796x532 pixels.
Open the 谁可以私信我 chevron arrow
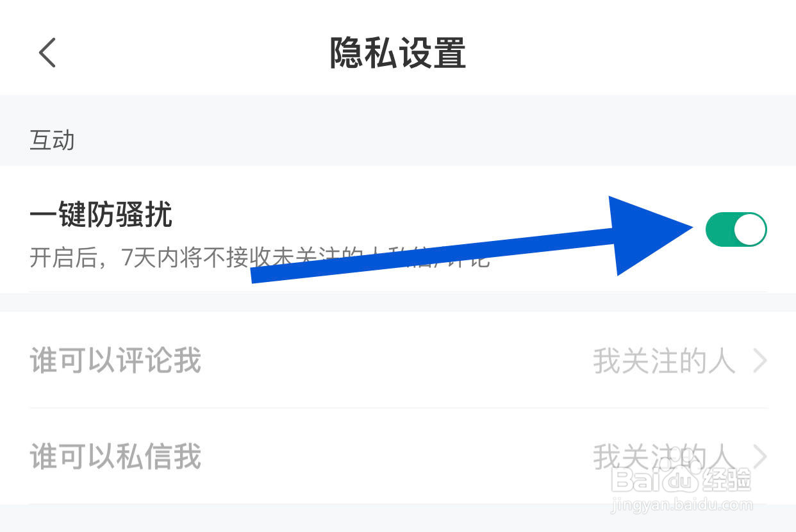click(x=760, y=457)
